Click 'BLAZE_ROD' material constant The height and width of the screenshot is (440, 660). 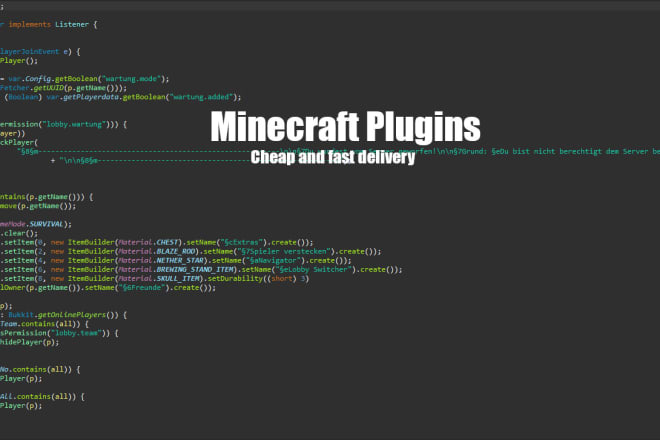[176, 251]
